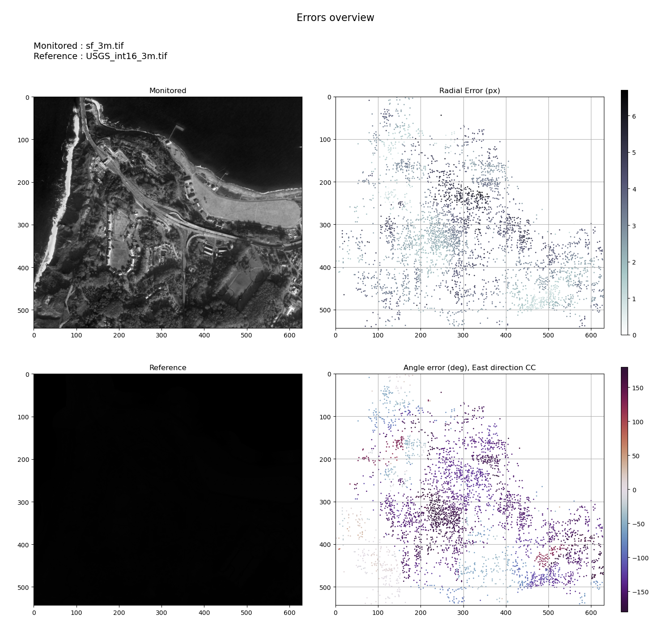Click the 'Errors overview' figure title
The height and width of the screenshot is (644, 671).
[335, 18]
